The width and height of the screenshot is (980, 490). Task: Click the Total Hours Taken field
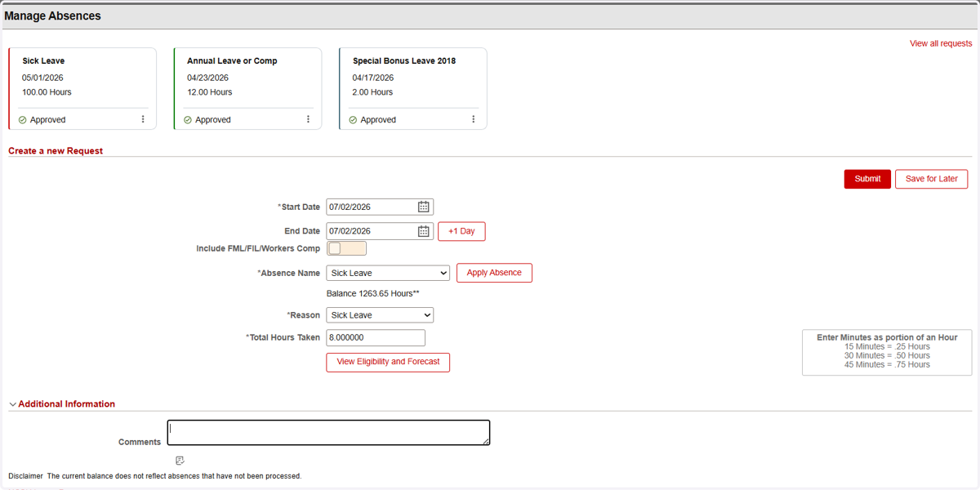[376, 337]
